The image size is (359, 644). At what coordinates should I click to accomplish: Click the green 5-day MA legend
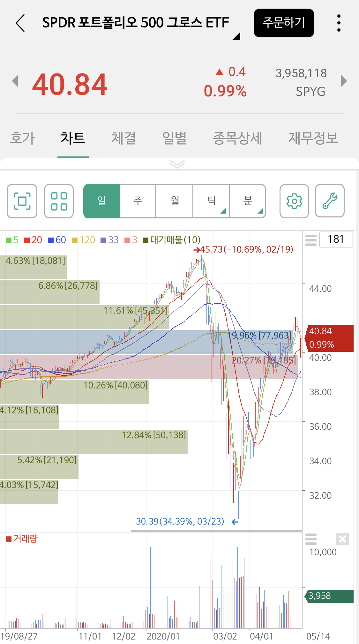(12, 240)
